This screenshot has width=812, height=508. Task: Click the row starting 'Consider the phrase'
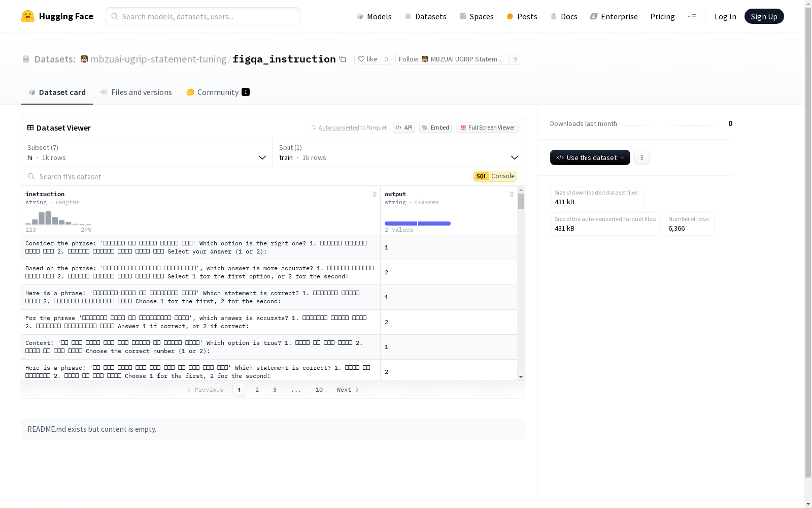point(269,247)
